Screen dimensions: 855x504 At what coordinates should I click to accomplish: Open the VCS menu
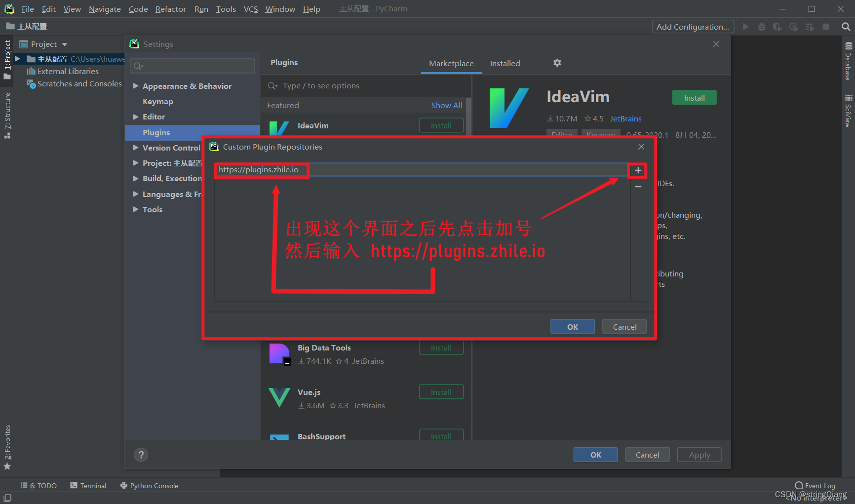point(251,9)
